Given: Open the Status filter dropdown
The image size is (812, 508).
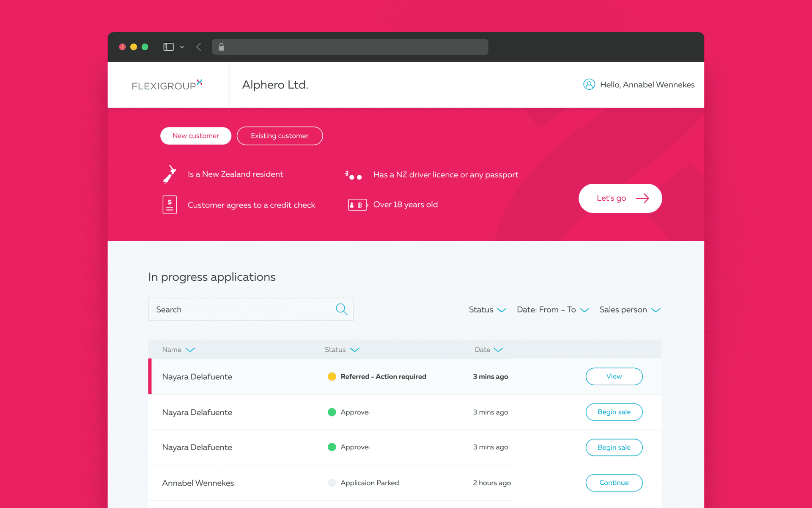Looking at the screenshot, I should (487, 310).
